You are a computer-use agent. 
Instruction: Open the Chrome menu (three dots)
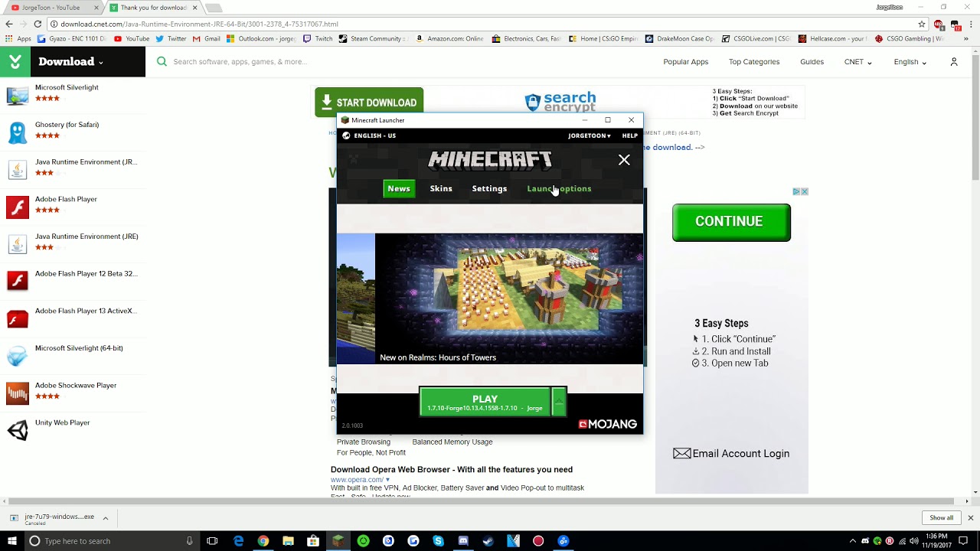[x=971, y=24]
